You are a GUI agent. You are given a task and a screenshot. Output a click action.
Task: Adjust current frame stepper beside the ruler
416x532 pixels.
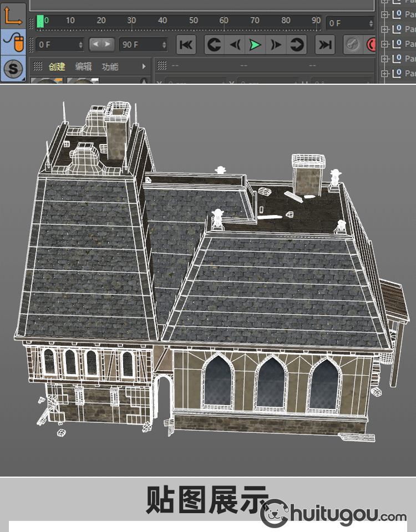(371, 23)
